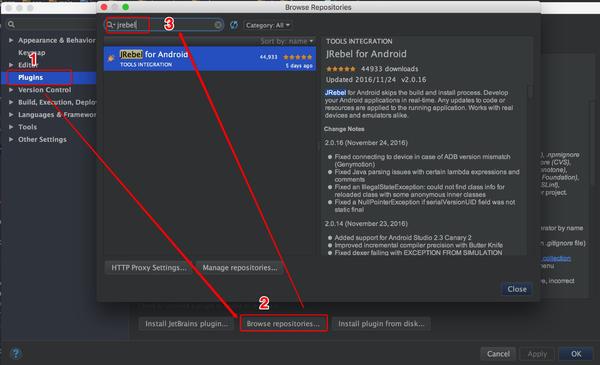Click the 5 days ago text in result row

(x=299, y=66)
